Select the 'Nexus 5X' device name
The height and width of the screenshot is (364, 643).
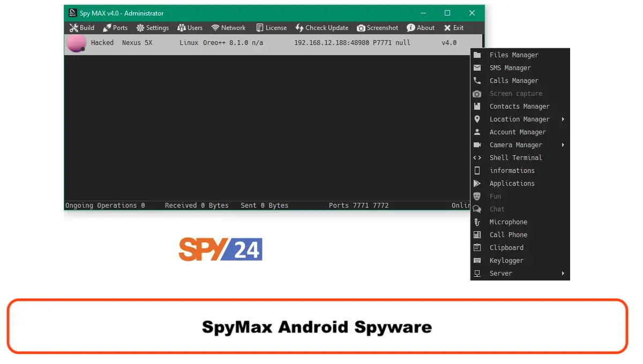[137, 43]
